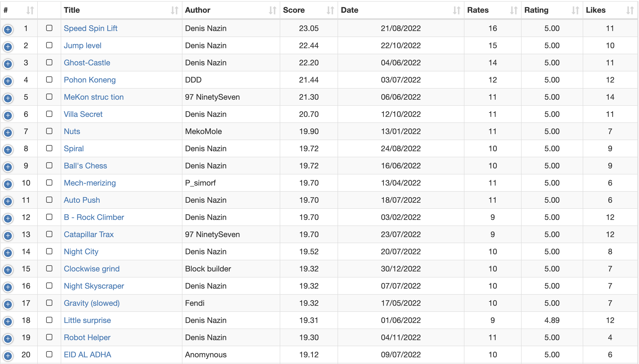Sort by Rating column arrows
The image size is (639, 364).
click(x=575, y=10)
